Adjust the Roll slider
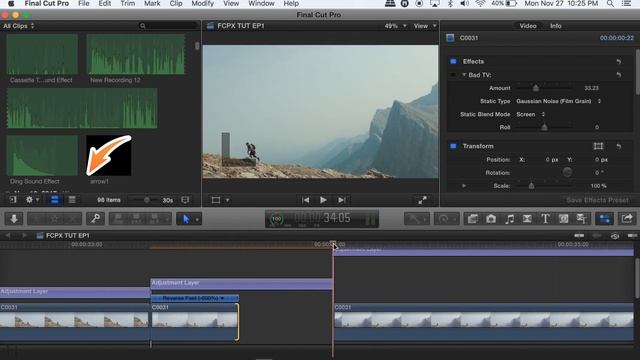 coord(544,127)
